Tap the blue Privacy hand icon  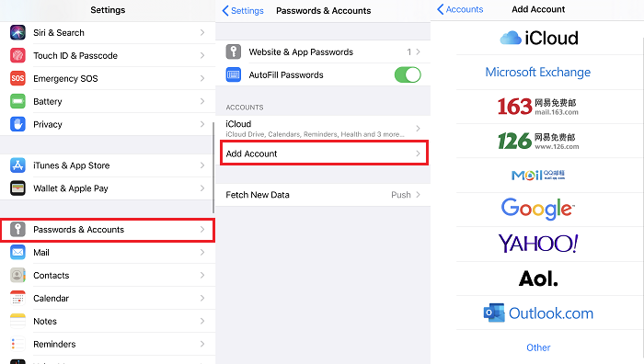pyautogui.click(x=17, y=124)
